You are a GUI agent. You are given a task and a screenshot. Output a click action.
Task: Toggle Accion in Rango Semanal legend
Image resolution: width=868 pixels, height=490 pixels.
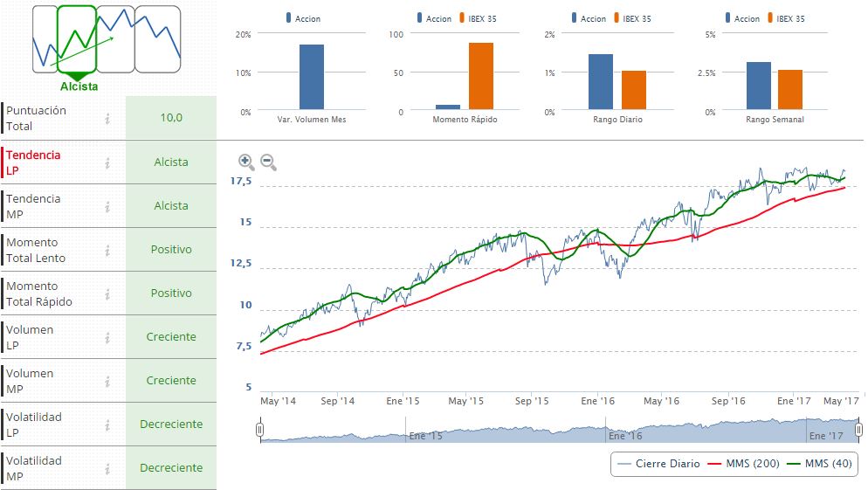pyautogui.click(x=742, y=18)
